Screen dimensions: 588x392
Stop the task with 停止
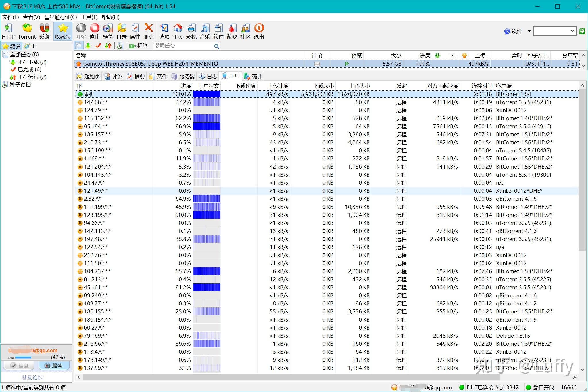(95, 31)
